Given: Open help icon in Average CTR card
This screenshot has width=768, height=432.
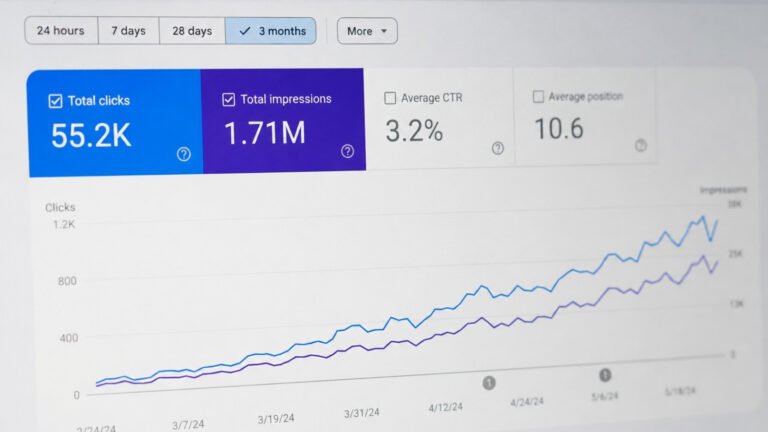Looking at the screenshot, I should pos(498,148).
